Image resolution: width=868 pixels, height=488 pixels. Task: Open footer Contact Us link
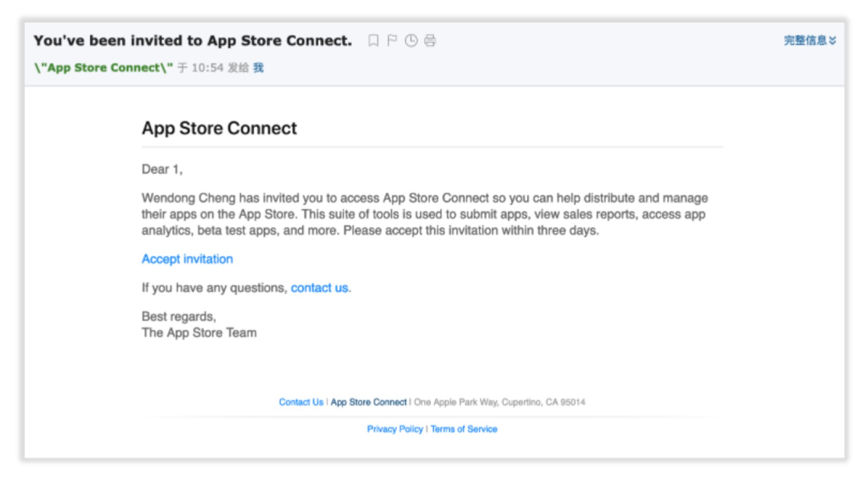(301, 402)
